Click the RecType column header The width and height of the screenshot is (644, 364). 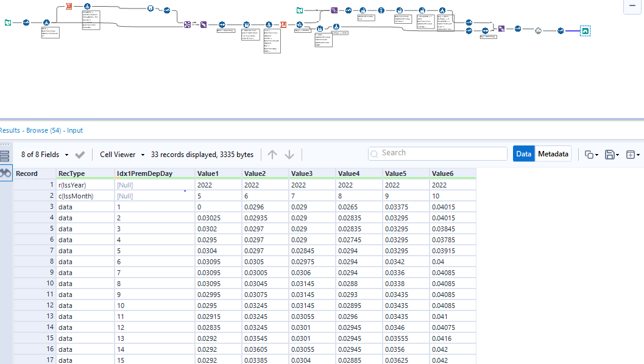(x=72, y=173)
